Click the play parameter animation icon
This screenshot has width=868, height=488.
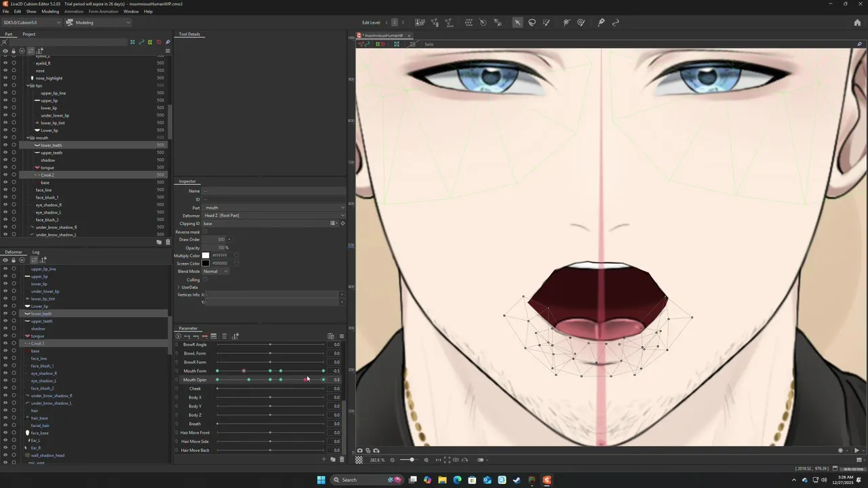click(x=178, y=336)
